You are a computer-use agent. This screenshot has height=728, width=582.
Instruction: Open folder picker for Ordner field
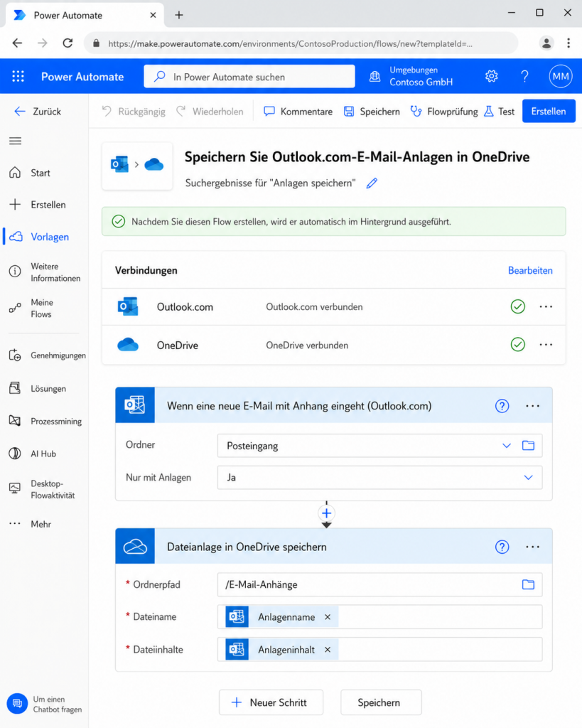[x=528, y=445]
